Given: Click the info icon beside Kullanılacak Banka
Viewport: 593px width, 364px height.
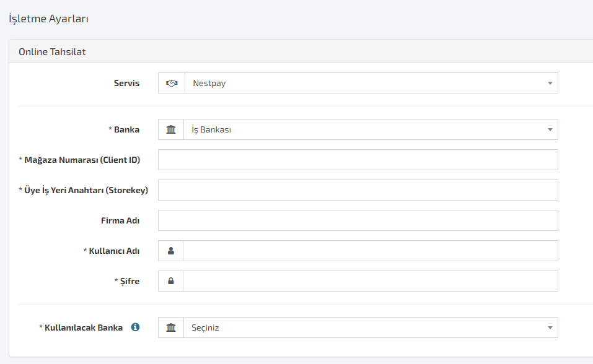Looking at the screenshot, I should click(x=135, y=327).
